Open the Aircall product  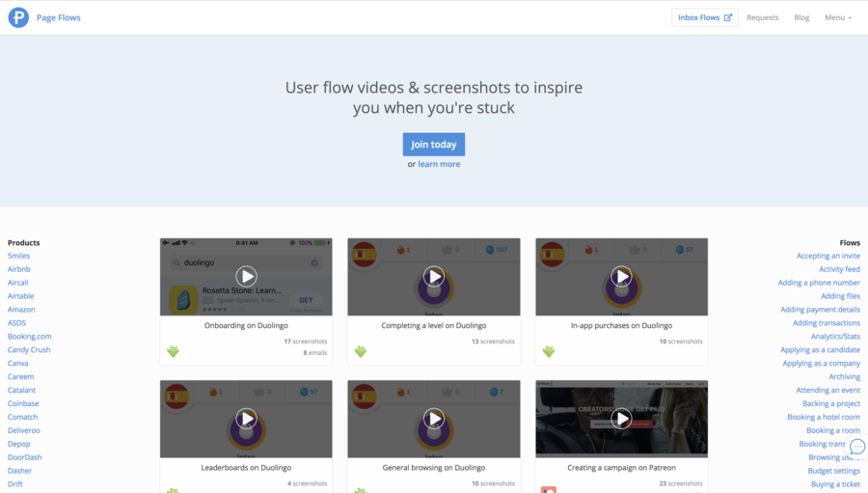17,283
